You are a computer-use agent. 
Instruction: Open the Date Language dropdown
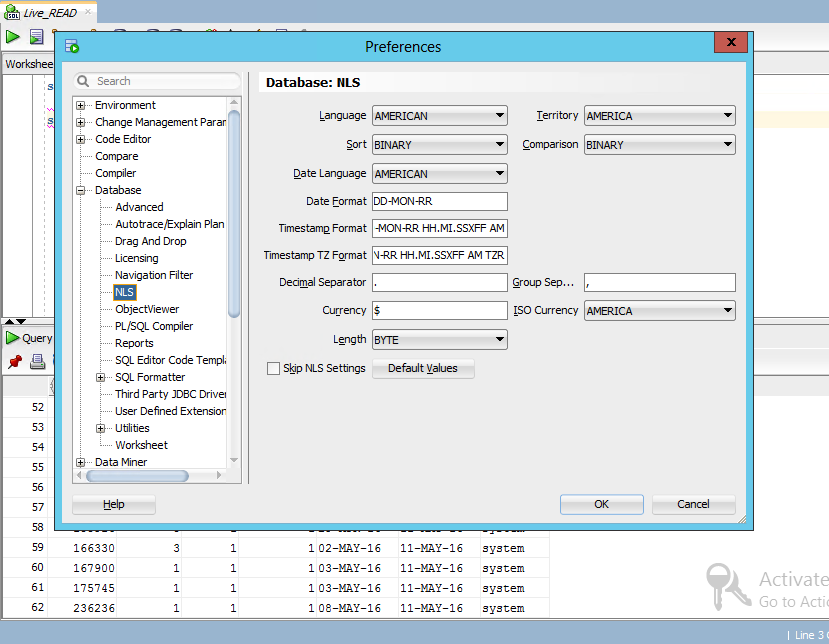(x=440, y=174)
